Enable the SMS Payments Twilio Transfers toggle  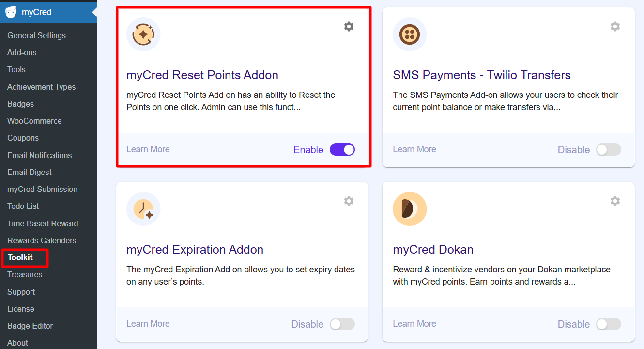tap(609, 150)
